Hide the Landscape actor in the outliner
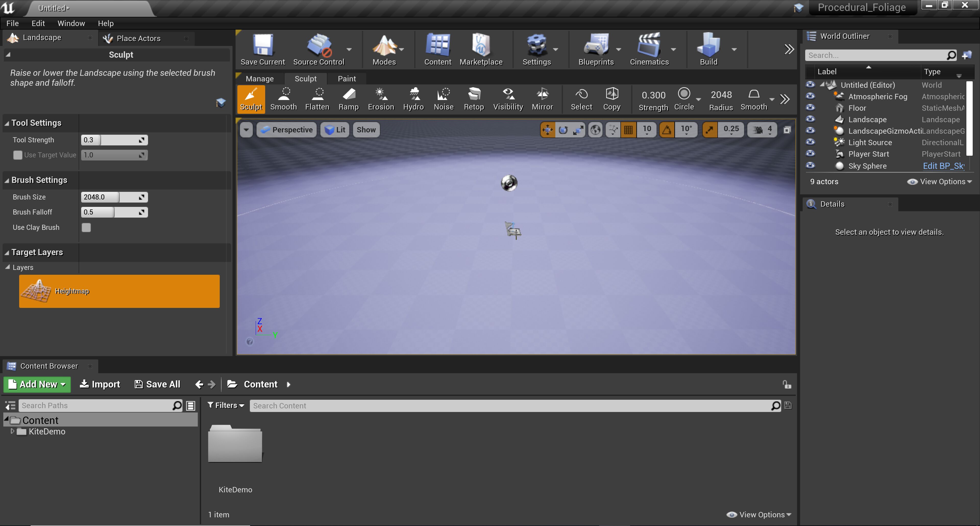The image size is (980, 526). tap(810, 119)
